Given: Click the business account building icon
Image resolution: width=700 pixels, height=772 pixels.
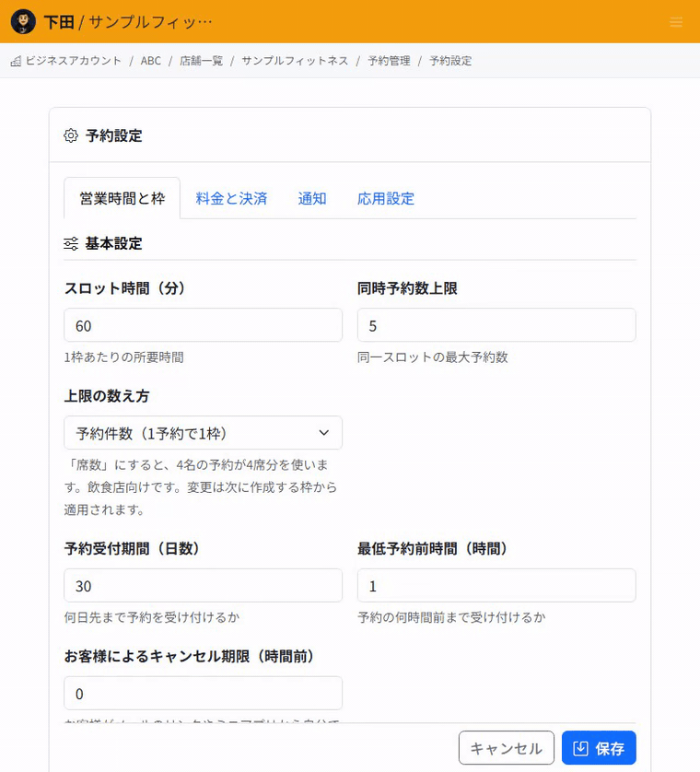Looking at the screenshot, I should click(x=16, y=61).
